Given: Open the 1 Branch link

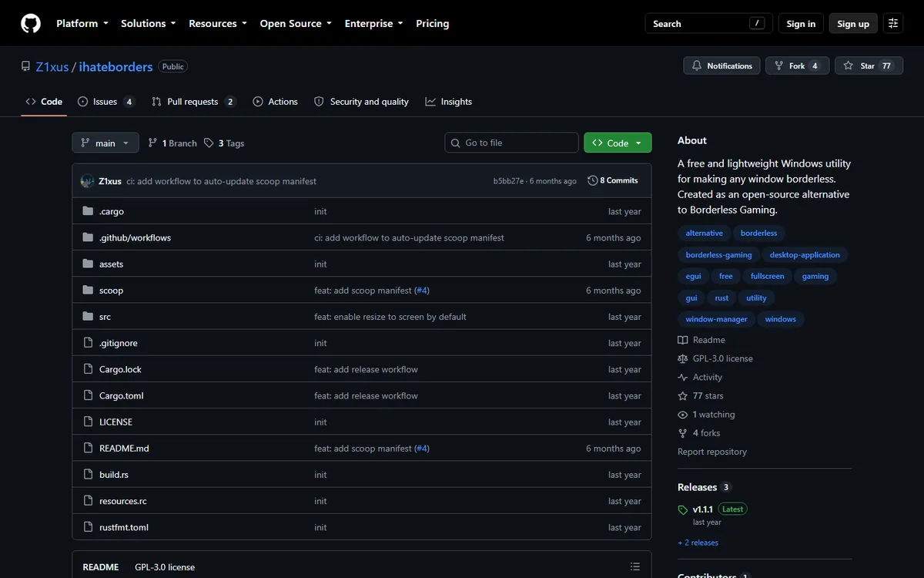Looking at the screenshot, I should point(172,143).
